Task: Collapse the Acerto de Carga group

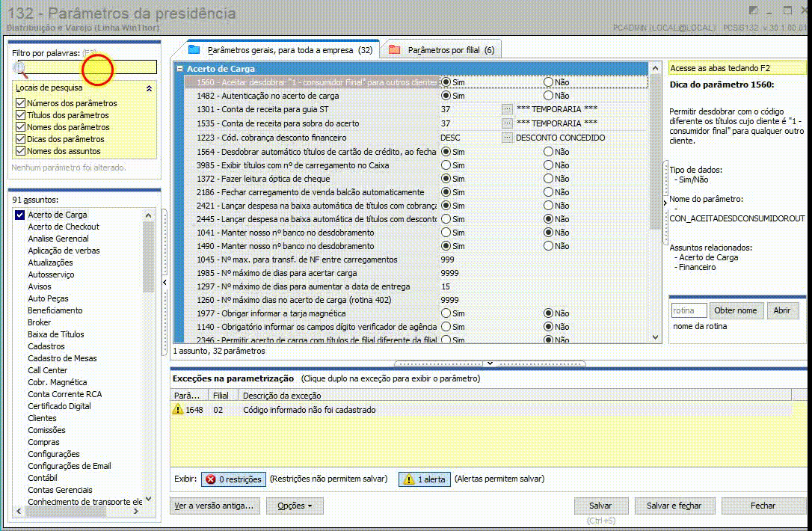Action: click(x=179, y=68)
